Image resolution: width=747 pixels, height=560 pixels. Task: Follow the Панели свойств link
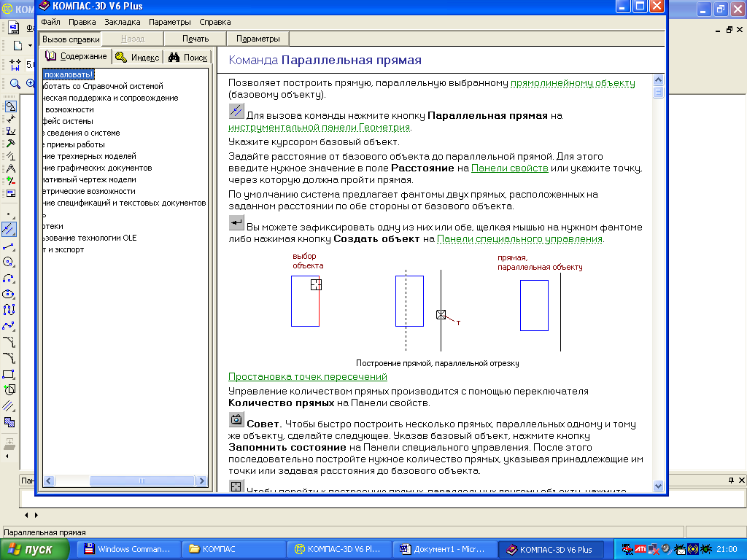509,168
